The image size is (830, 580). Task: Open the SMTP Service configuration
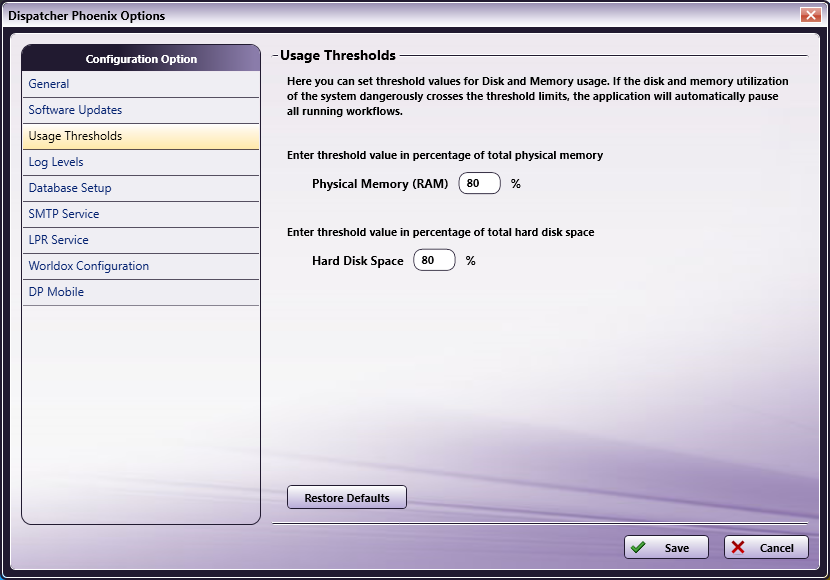pos(141,214)
